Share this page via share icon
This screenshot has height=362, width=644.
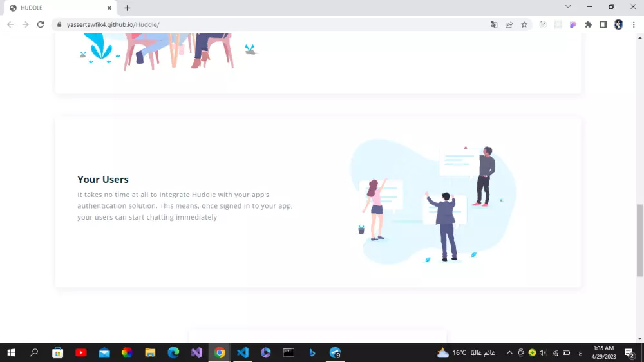coord(509,24)
